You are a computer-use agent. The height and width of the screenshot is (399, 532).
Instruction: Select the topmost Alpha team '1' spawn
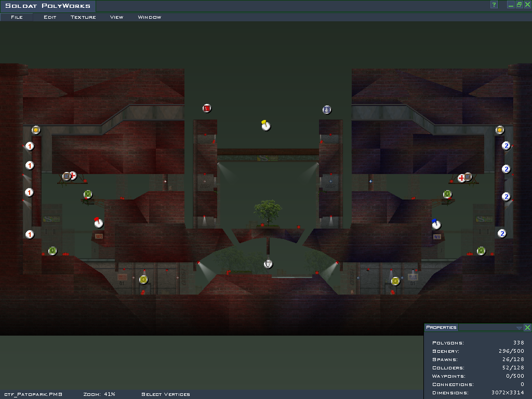click(30, 147)
